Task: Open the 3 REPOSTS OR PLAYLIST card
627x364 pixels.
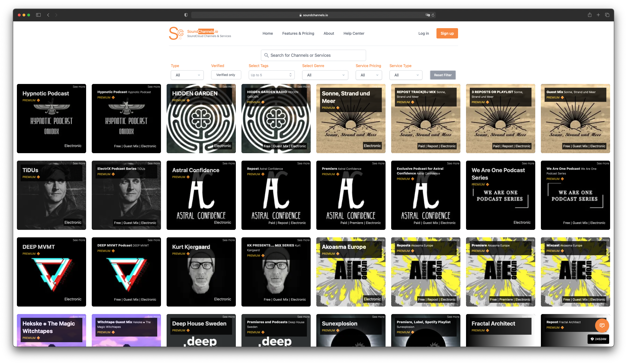Action: [x=500, y=118]
